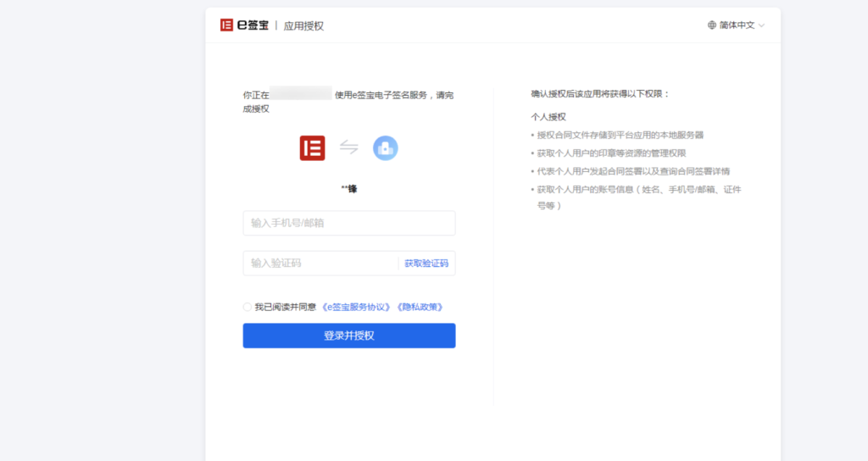Click the 个人授权 heading
This screenshot has height=461, width=868.
point(548,117)
